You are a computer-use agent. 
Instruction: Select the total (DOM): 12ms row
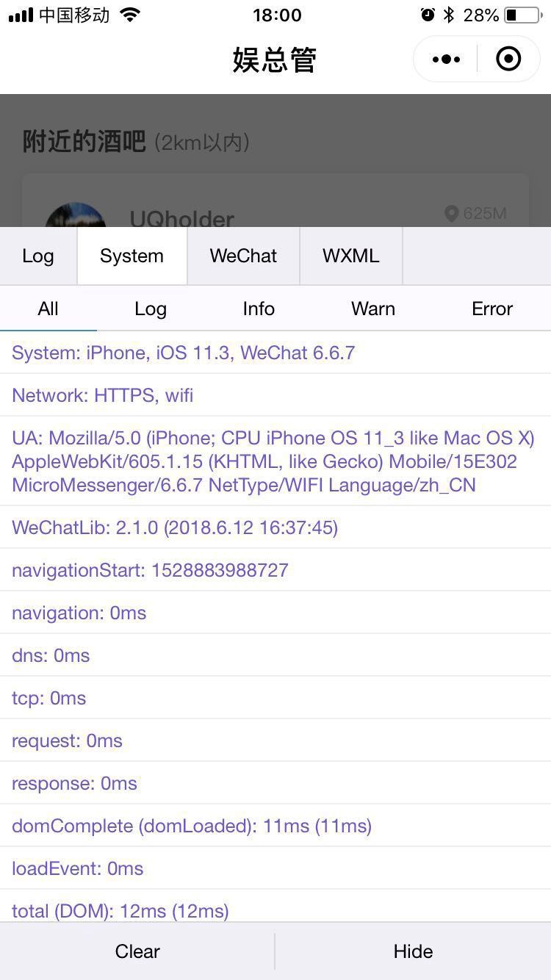(x=275, y=907)
